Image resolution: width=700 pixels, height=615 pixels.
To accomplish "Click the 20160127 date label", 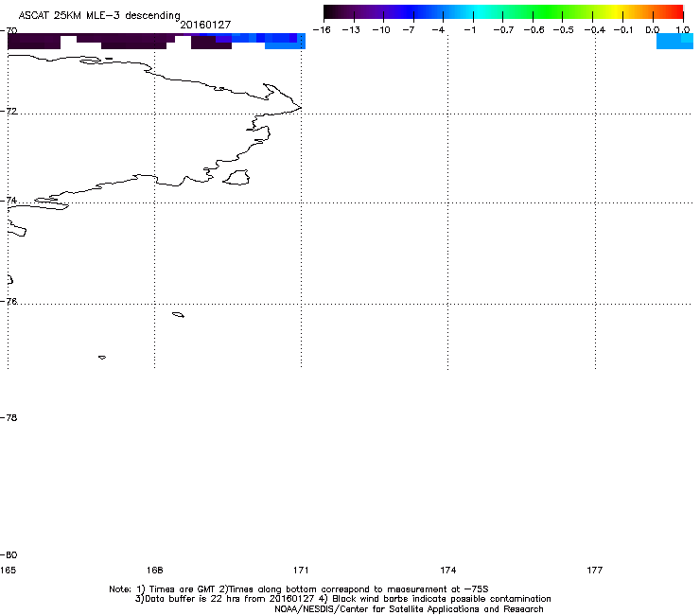I will click(x=205, y=25).
